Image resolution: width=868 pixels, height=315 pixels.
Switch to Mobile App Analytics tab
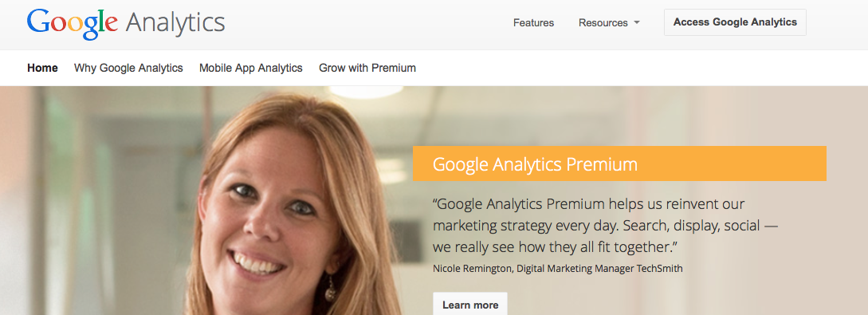click(251, 68)
